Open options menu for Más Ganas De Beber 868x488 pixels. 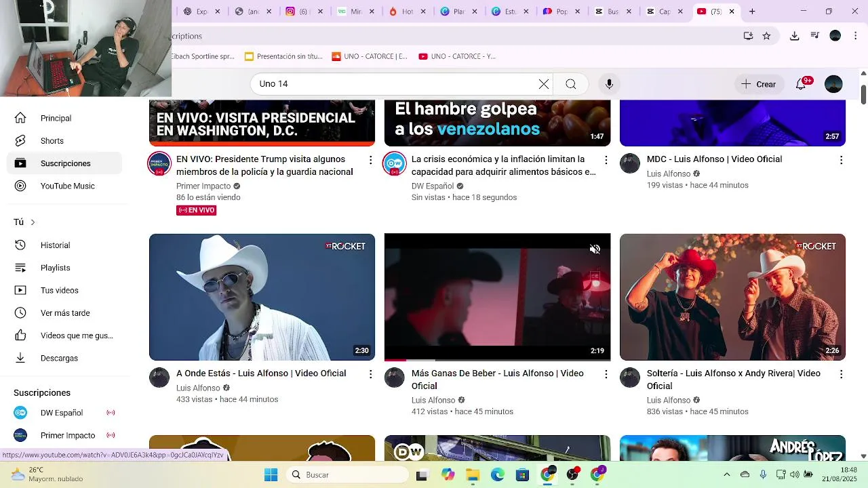coord(606,374)
